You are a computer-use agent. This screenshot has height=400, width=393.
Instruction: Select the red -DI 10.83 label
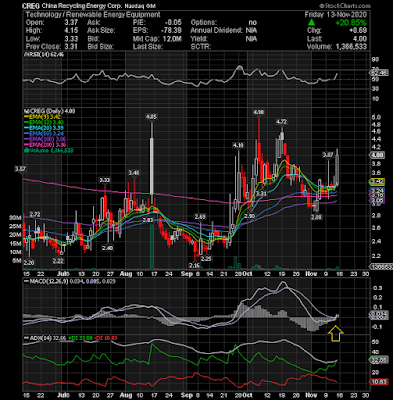pyautogui.click(x=105, y=338)
